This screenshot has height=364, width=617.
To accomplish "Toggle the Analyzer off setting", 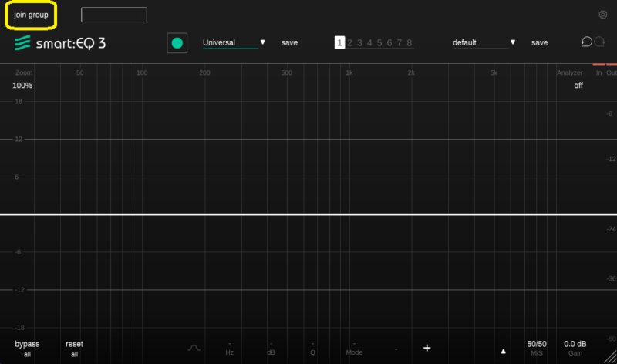I will 578,86.
